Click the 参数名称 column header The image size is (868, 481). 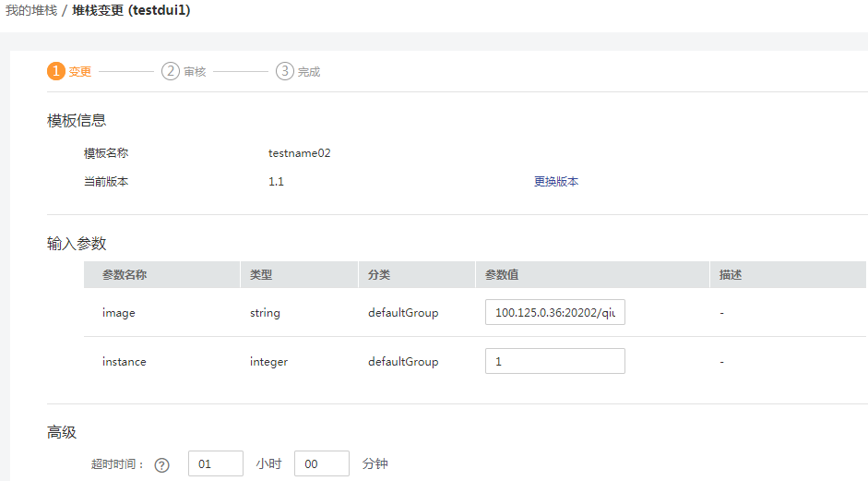pos(125,275)
